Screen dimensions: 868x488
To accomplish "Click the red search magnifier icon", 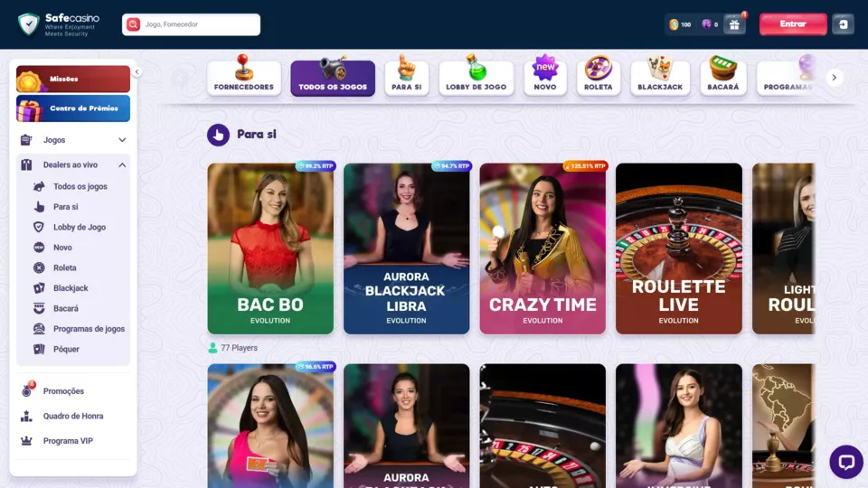I will pyautogui.click(x=133, y=24).
